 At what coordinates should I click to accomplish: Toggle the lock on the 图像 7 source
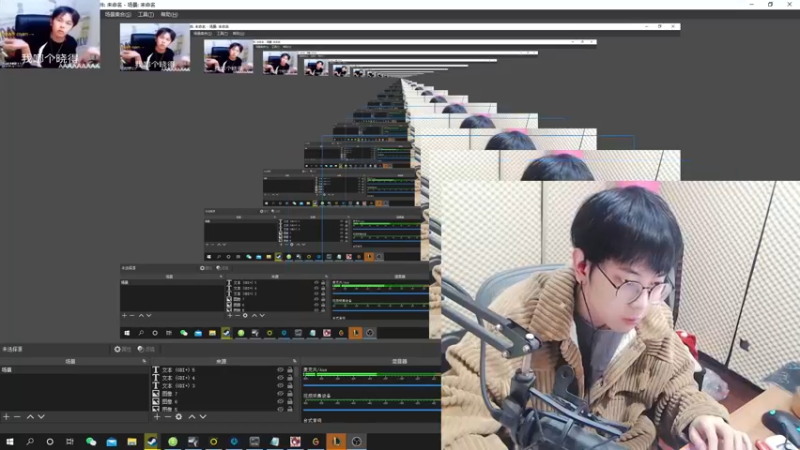pos(290,394)
